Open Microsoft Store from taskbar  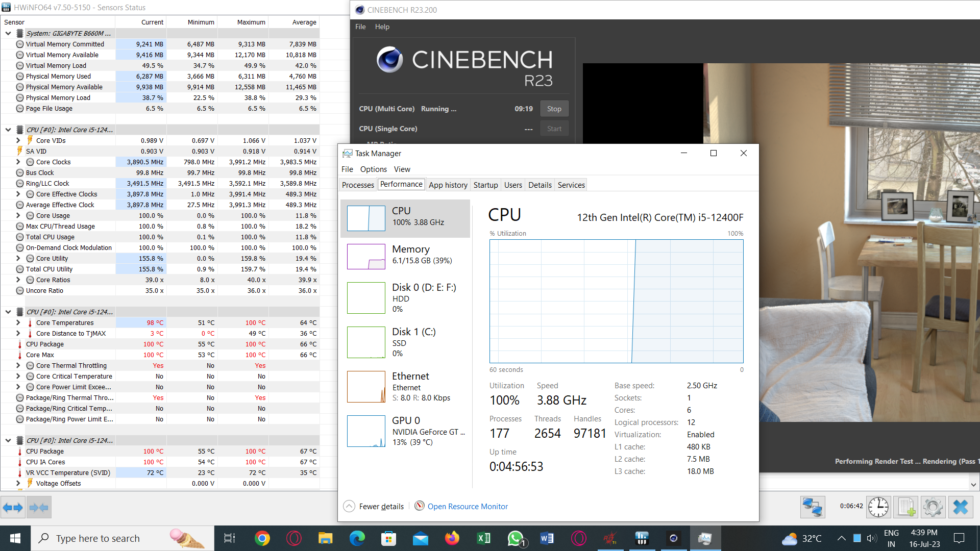(389, 538)
